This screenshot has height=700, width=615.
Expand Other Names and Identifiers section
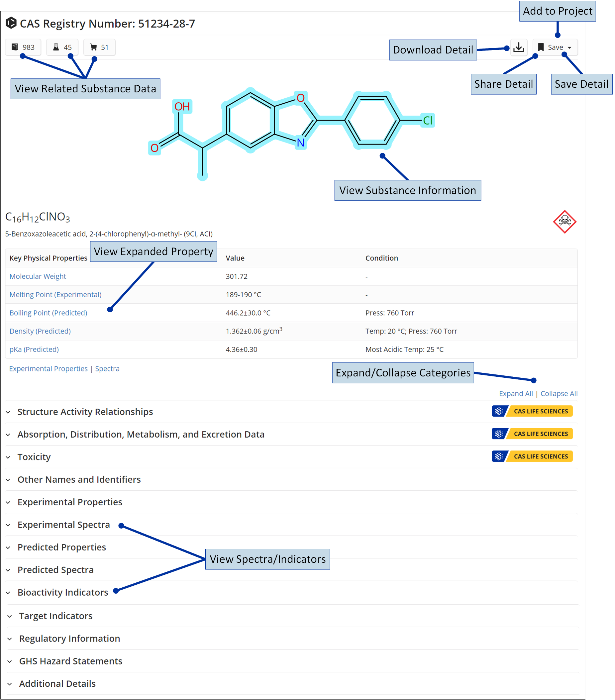(x=79, y=479)
